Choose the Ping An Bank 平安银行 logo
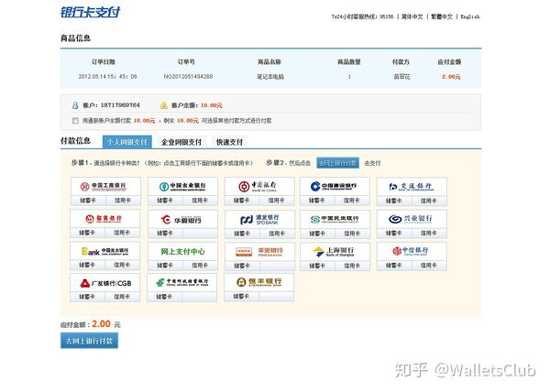The height and width of the screenshot is (392, 550). 259,252
